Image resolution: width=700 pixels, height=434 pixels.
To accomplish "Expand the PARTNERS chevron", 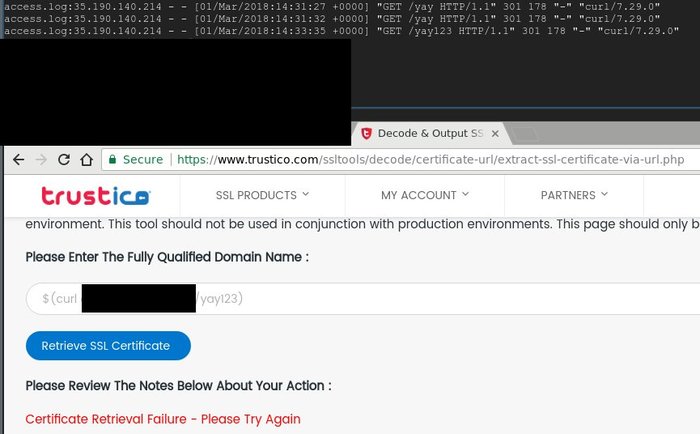I will tap(604, 194).
